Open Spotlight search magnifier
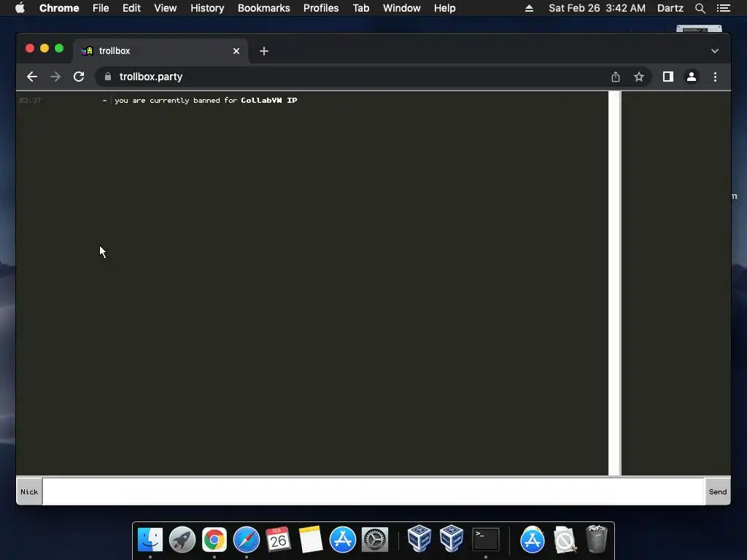The image size is (747, 560). tap(700, 8)
